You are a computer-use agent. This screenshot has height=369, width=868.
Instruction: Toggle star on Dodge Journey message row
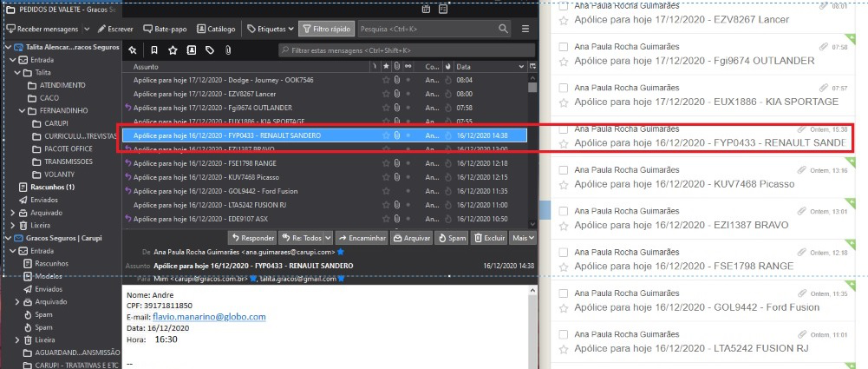[x=386, y=80]
